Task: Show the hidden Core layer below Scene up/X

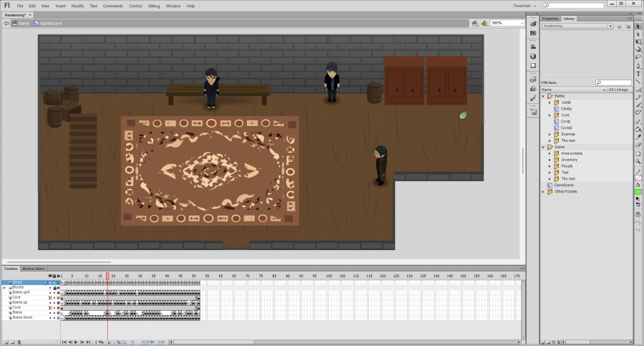Action: coord(51,297)
